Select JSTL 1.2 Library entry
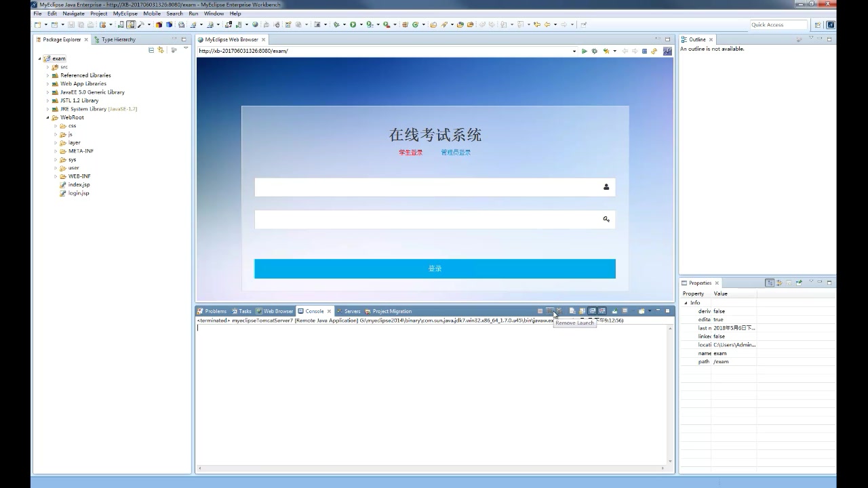Image resolution: width=868 pixels, height=488 pixels. 75,100
